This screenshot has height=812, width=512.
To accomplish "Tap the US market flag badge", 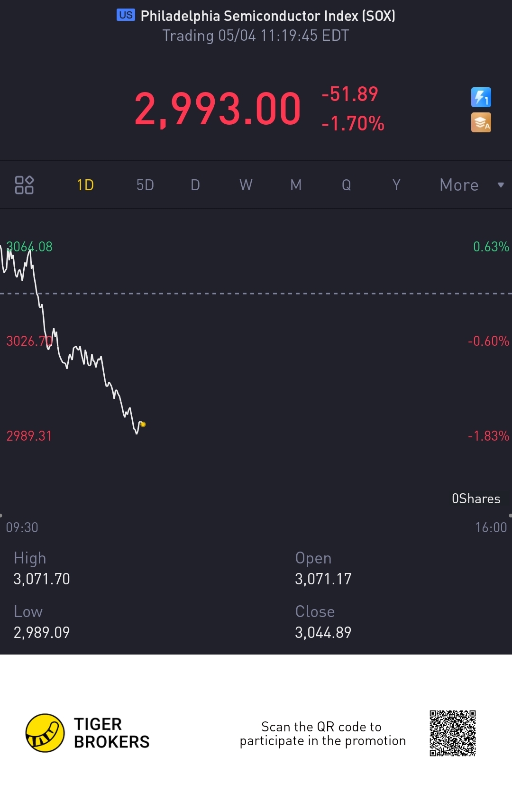I will 126,15.
